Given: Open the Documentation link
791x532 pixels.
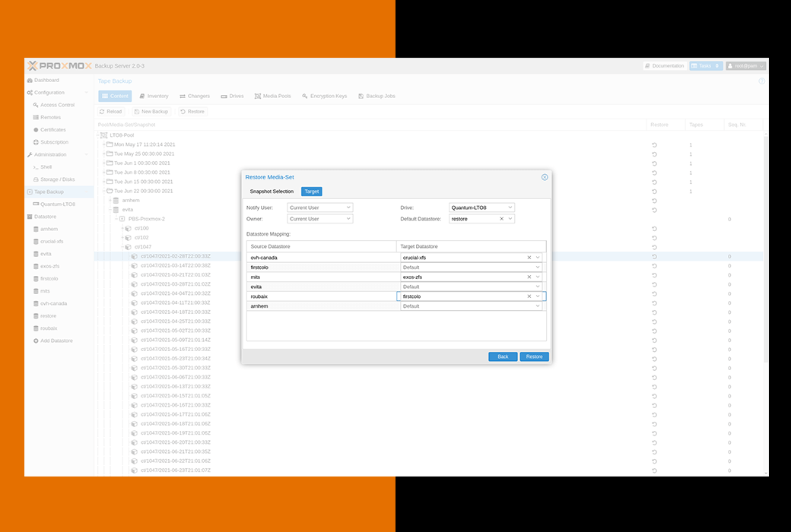Looking at the screenshot, I should pos(664,66).
